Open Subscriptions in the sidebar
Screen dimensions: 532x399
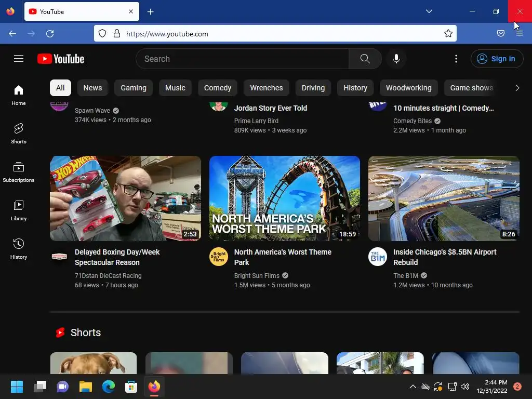pyautogui.click(x=19, y=172)
